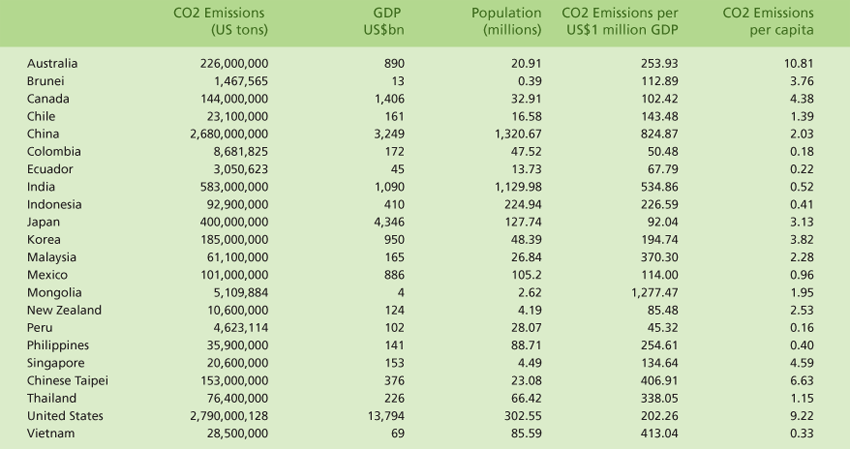
Task: Select the Chile row label
Action: pyautogui.click(x=41, y=117)
